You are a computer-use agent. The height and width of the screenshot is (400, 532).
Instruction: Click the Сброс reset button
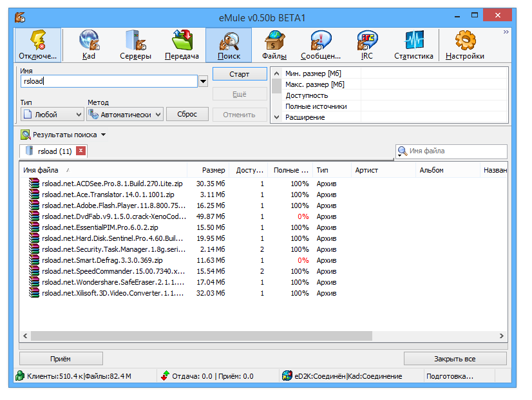point(187,114)
